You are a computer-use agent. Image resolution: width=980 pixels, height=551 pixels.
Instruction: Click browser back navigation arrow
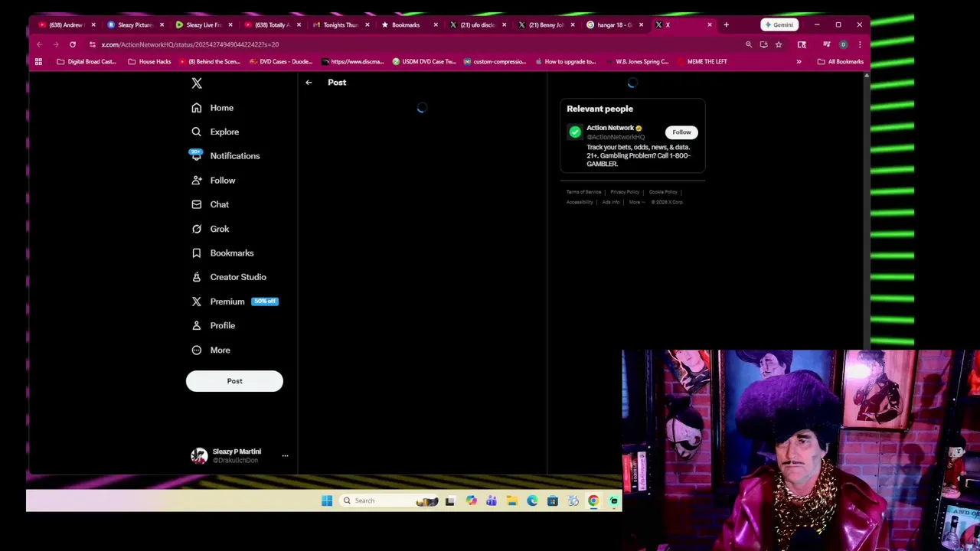point(39,44)
